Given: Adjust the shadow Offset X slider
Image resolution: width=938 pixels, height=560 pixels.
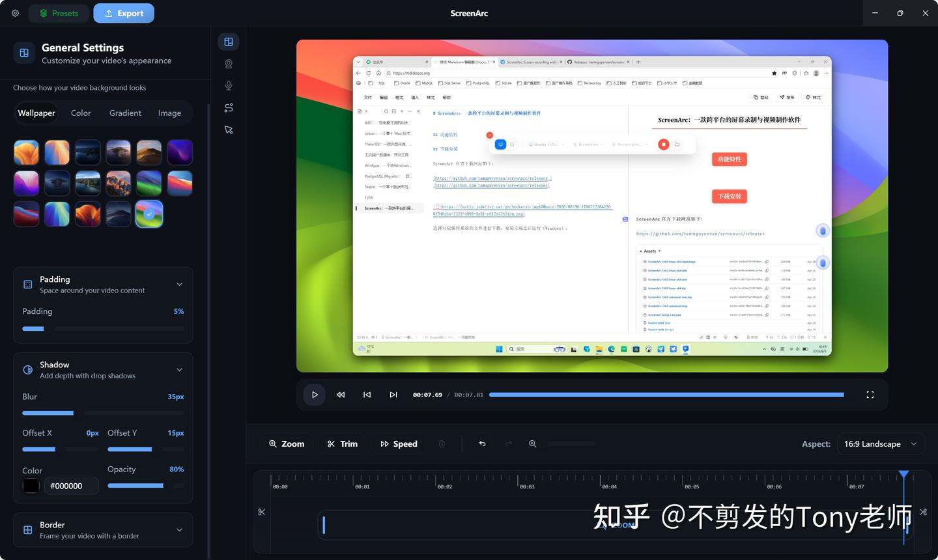Looking at the screenshot, I should pos(61,449).
